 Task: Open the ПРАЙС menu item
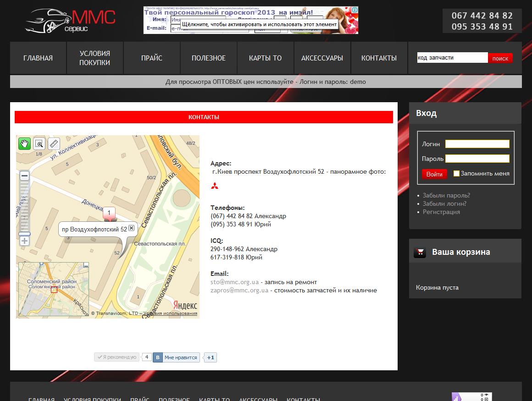coord(152,58)
